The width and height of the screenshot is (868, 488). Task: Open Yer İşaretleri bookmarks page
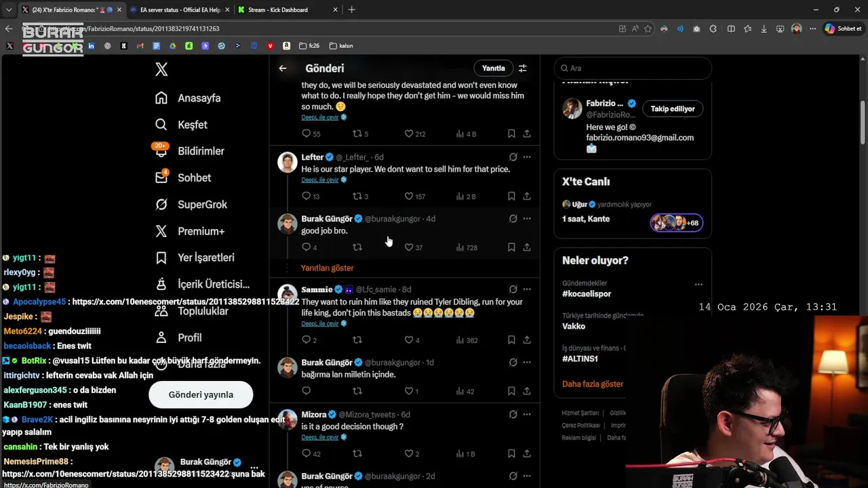click(x=195, y=258)
